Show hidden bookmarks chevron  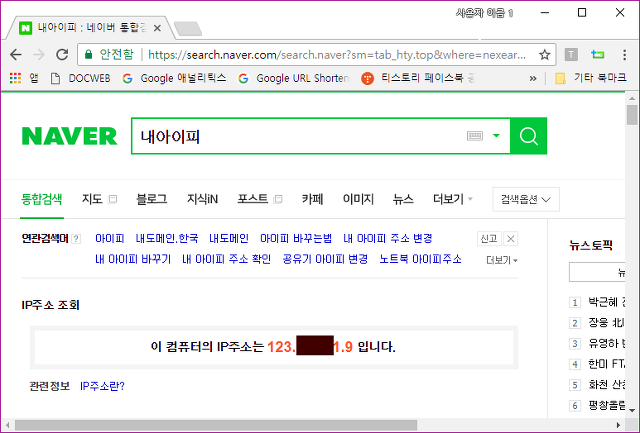533,78
